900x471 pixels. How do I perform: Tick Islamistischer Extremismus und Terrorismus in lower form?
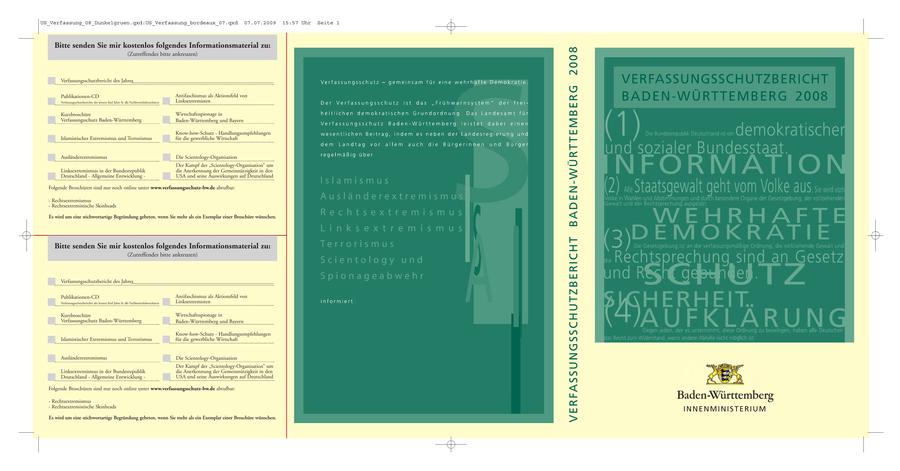[52, 338]
